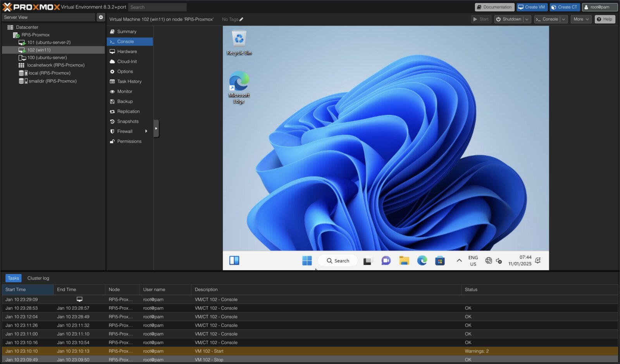Viewport: 620px width, 364px height.
Task: Switch to the Tasks tab
Action: point(14,278)
